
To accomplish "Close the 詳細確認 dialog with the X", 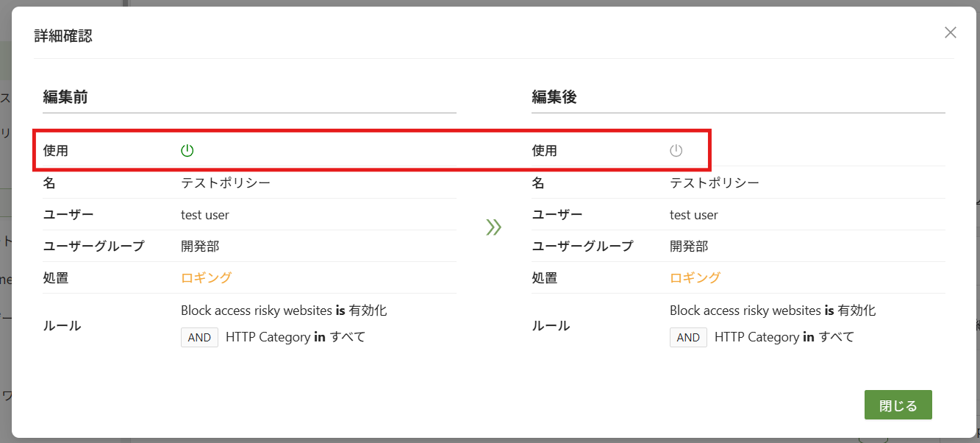I will point(951,32).
